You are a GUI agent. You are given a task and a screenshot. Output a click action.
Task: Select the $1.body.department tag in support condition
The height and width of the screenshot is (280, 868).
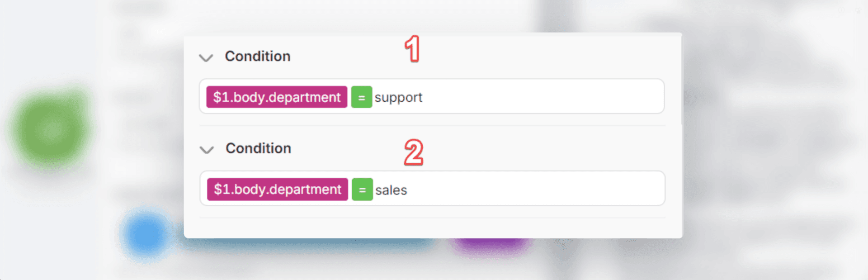click(277, 97)
